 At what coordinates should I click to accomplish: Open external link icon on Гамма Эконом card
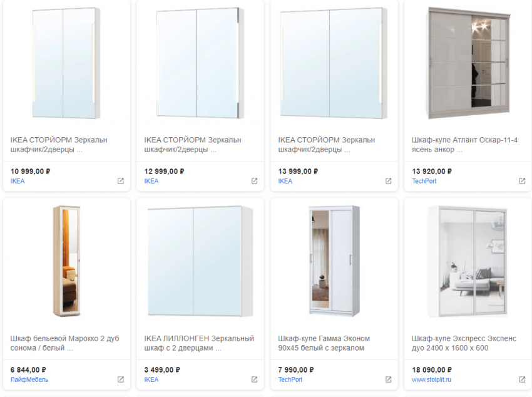pyautogui.click(x=388, y=379)
